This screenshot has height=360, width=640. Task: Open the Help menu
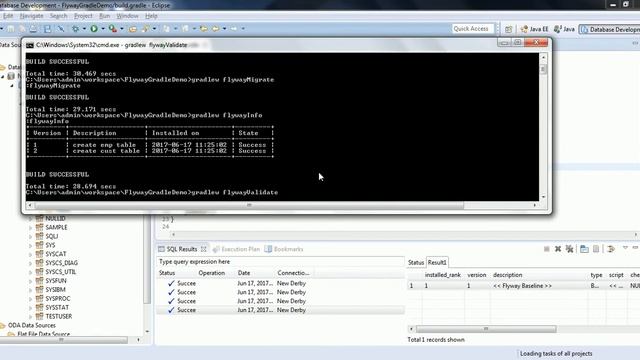click(x=151, y=16)
